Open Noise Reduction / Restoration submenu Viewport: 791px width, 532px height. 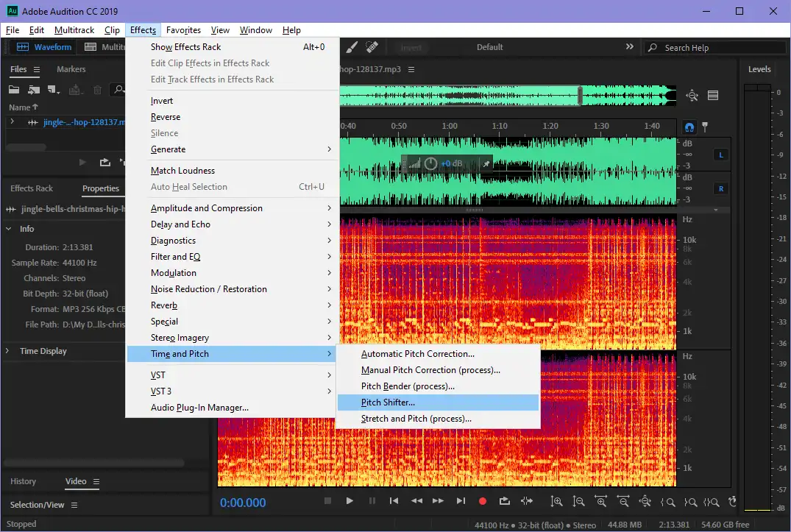coord(232,289)
